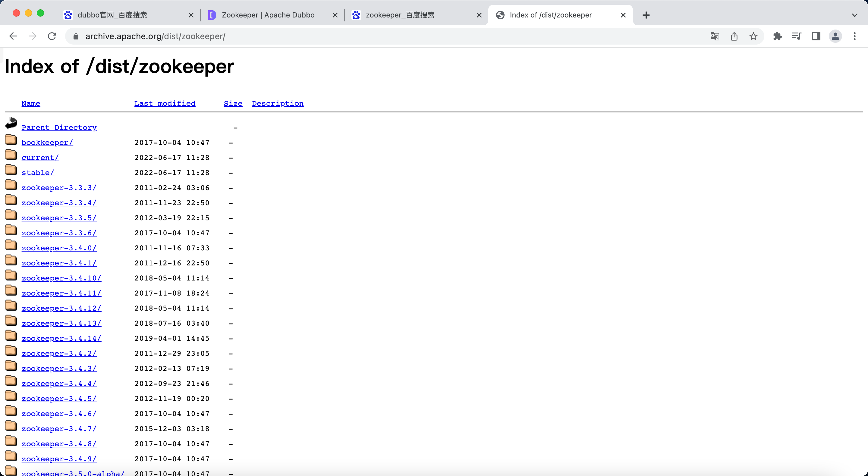868x476 pixels.
Task: Sort the listing by Description
Action: click(x=278, y=103)
